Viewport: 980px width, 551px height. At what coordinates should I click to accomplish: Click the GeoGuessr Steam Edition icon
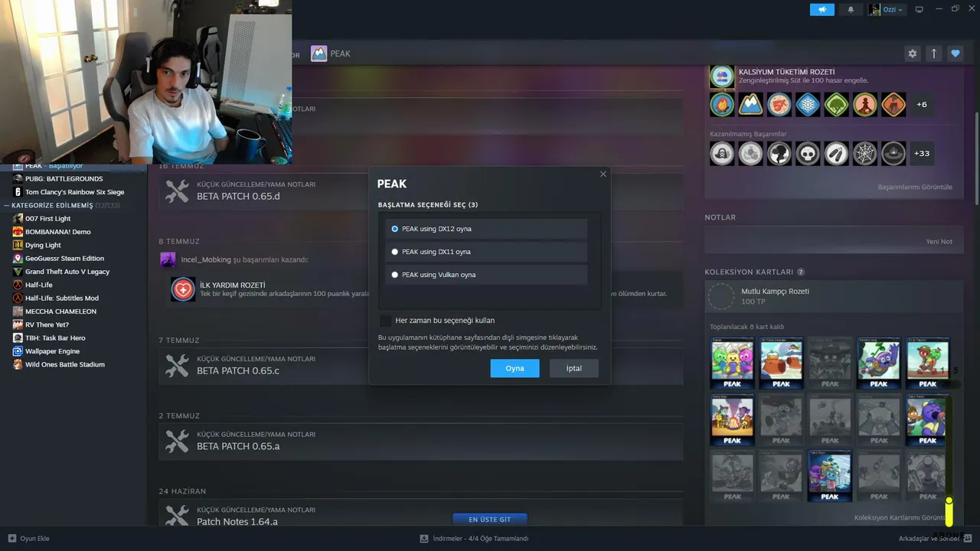[x=18, y=259]
